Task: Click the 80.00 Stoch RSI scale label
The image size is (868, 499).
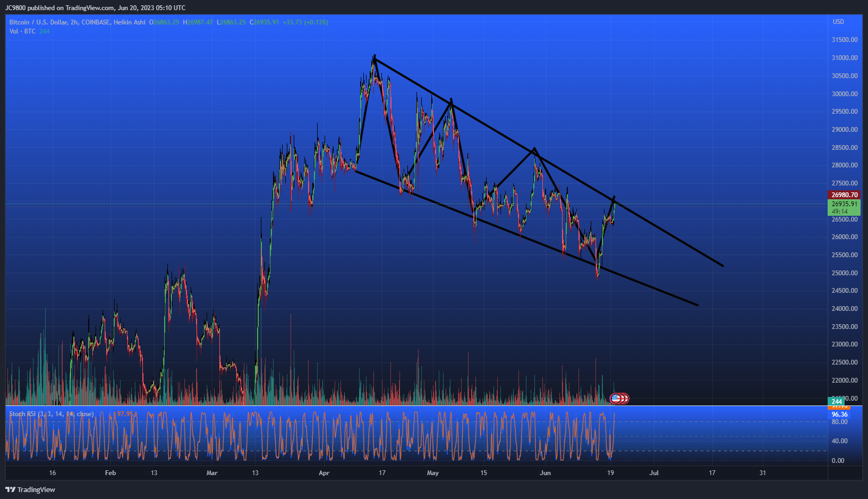Action: [840, 422]
